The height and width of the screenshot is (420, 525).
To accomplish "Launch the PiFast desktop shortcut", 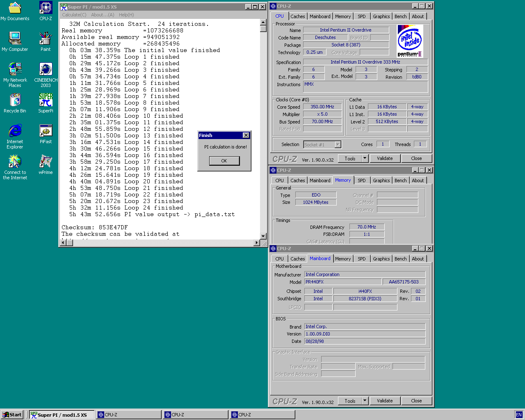I will point(46,134).
